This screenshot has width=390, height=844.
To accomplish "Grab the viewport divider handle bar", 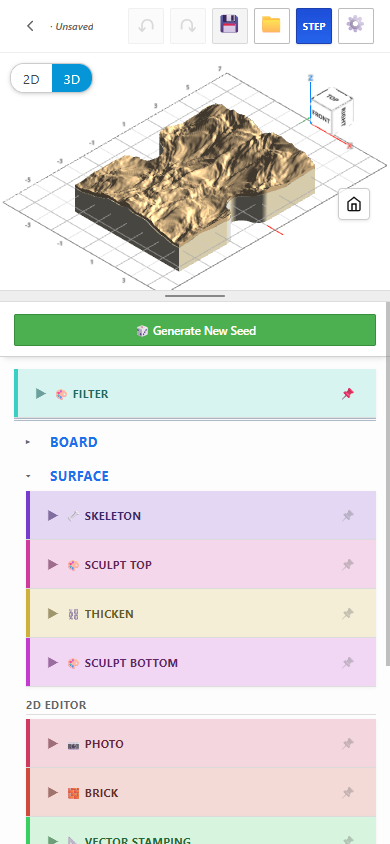I will (x=195, y=296).
